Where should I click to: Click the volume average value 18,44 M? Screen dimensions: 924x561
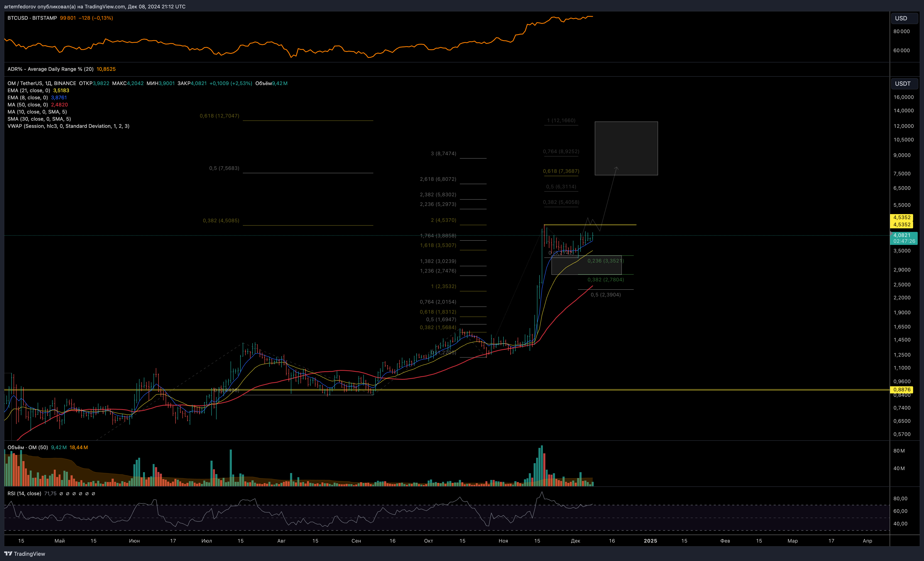(79, 447)
